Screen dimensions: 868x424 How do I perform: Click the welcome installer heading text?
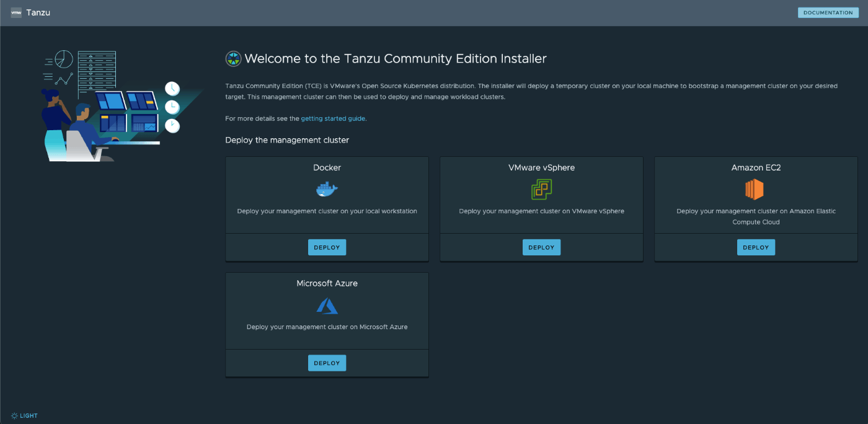tap(396, 59)
